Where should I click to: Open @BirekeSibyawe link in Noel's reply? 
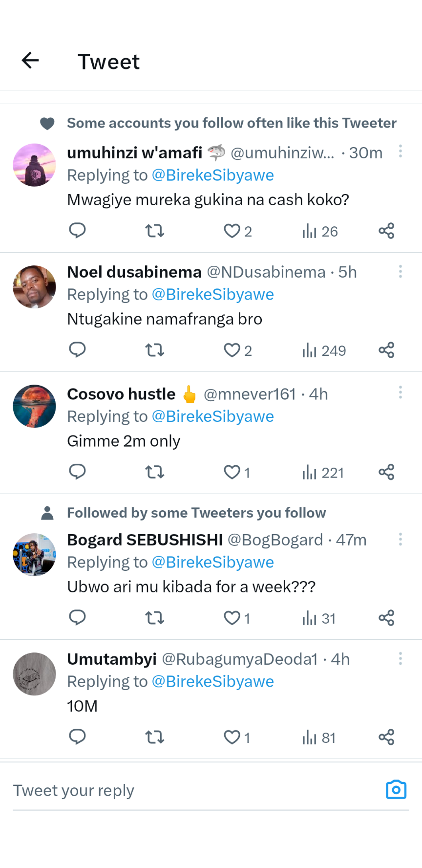click(x=213, y=295)
